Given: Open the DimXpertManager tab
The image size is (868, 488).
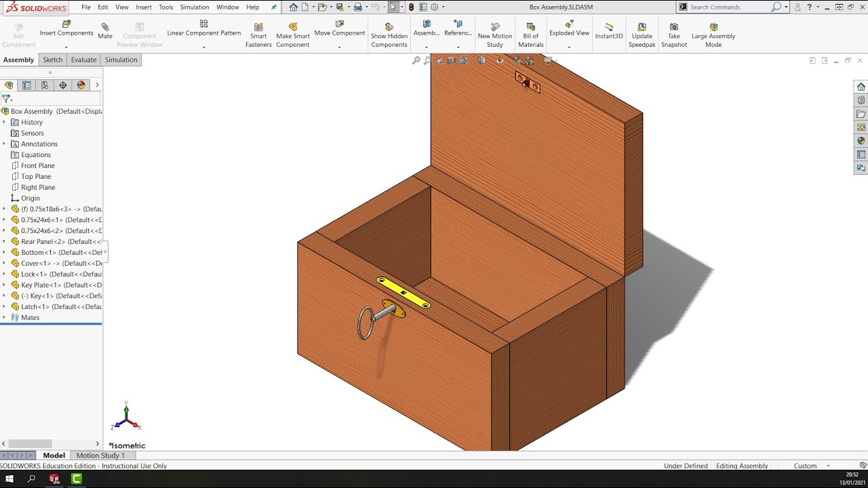Looking at the screenshot, I should pyautogui.click(x=63, y=85).
